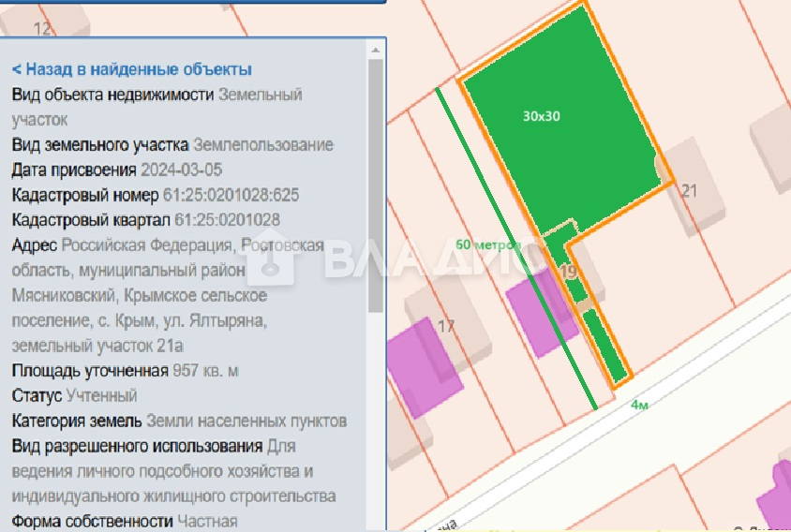791x532 pixels.
Task: Click assignment date 2024-03-05
Action: (x=181, y=170)
